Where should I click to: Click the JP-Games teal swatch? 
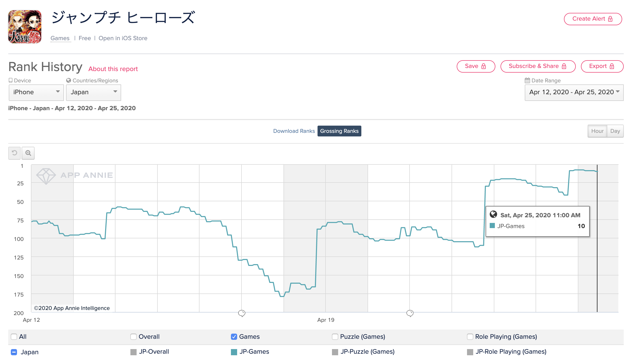coord(234,352)
